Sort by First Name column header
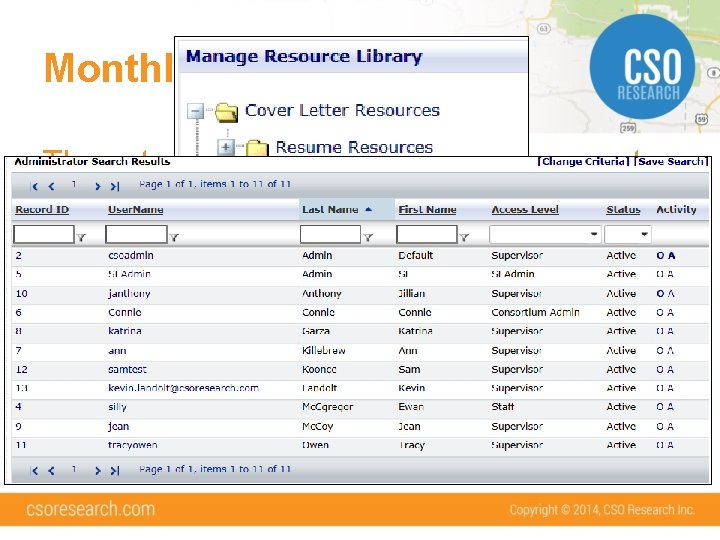Screen dimensions: 720x540 [427, 209]
